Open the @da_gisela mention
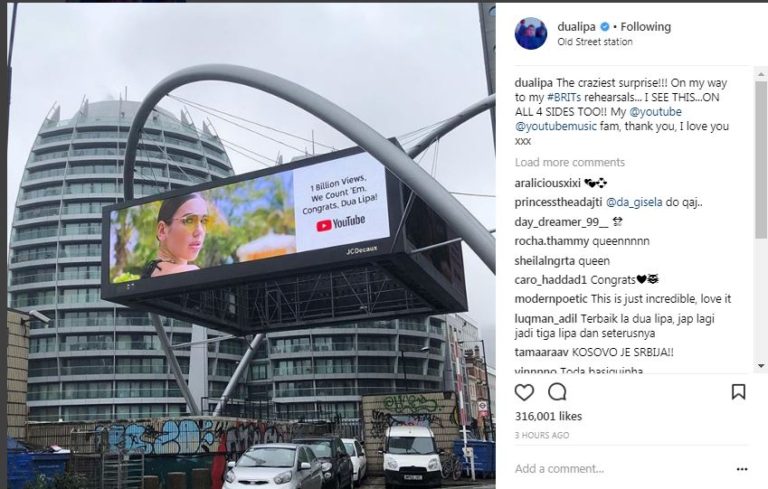 coord(634,202)
